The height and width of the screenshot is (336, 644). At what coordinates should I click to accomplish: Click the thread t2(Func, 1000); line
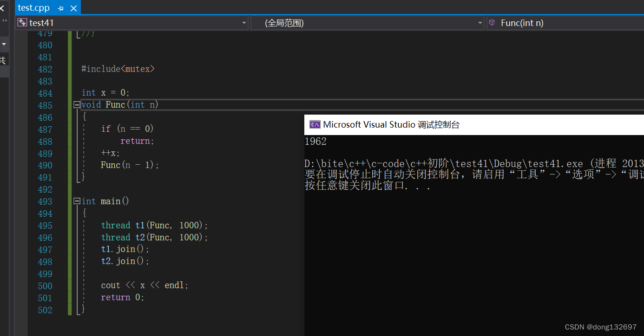(155, 238)
